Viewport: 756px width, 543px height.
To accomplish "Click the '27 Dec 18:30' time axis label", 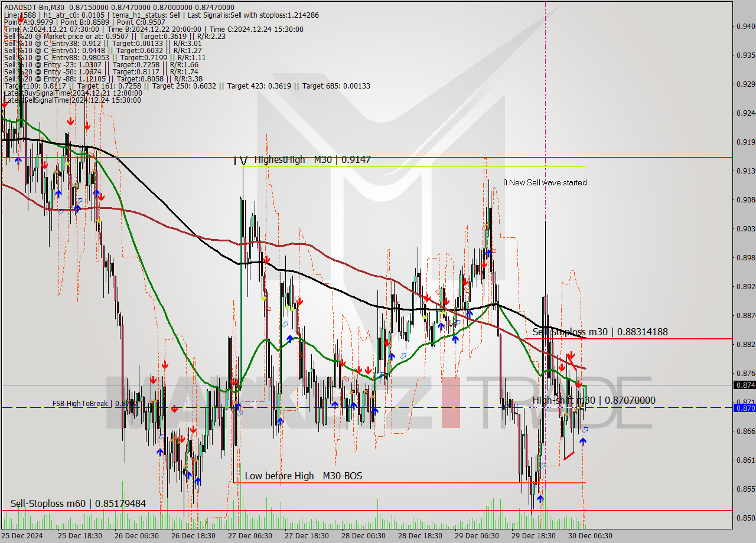I will click(307, 536).
